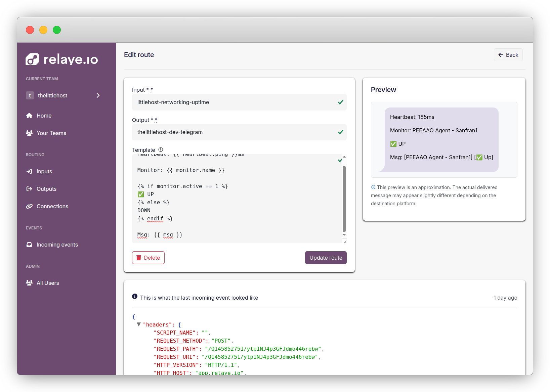Open the Home page from the sidebar
The height and width of the screenshot is (392, 550).
tap(44, 116)
